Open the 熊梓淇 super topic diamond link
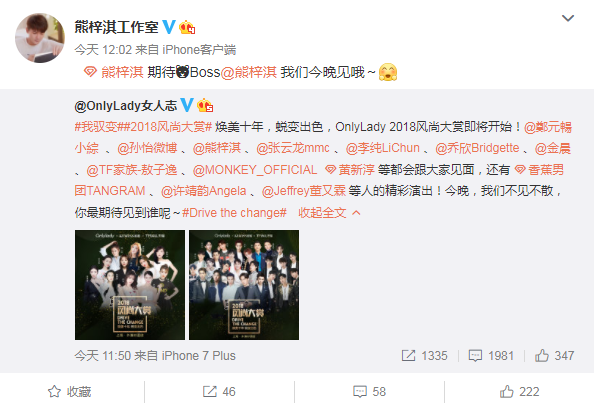Screen dimensions: 594x410 pos(114,72)
